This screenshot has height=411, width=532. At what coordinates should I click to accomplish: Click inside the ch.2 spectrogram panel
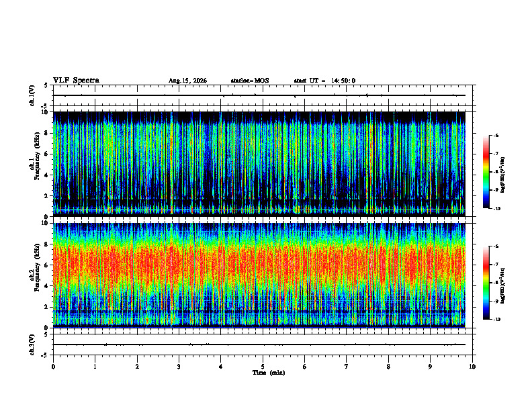tap(259, 275)
